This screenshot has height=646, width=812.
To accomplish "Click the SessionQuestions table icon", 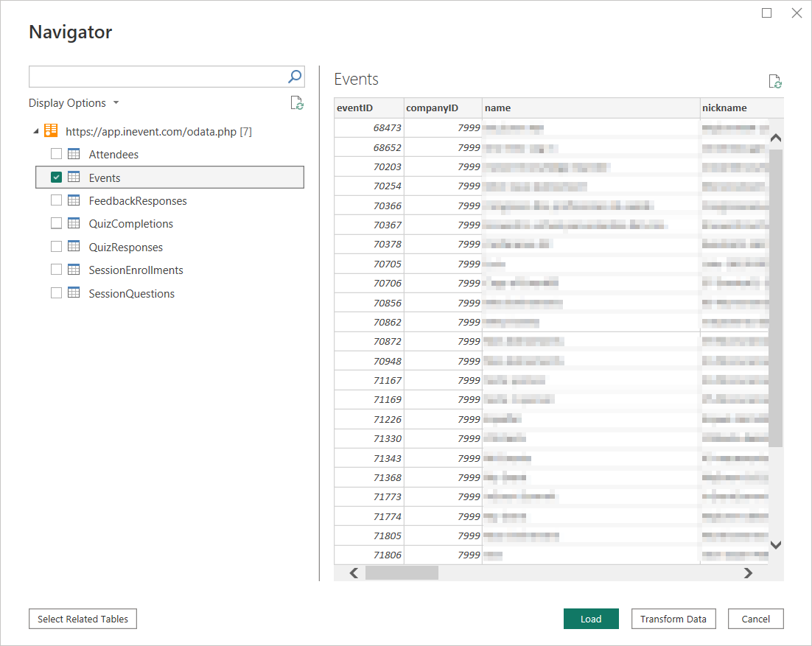I will coord(74,293).
